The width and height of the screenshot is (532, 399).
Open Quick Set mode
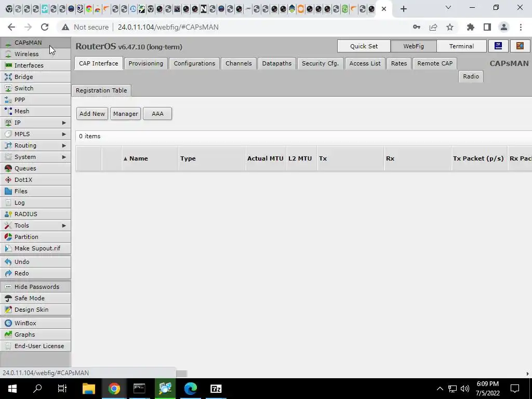(364, 46)
